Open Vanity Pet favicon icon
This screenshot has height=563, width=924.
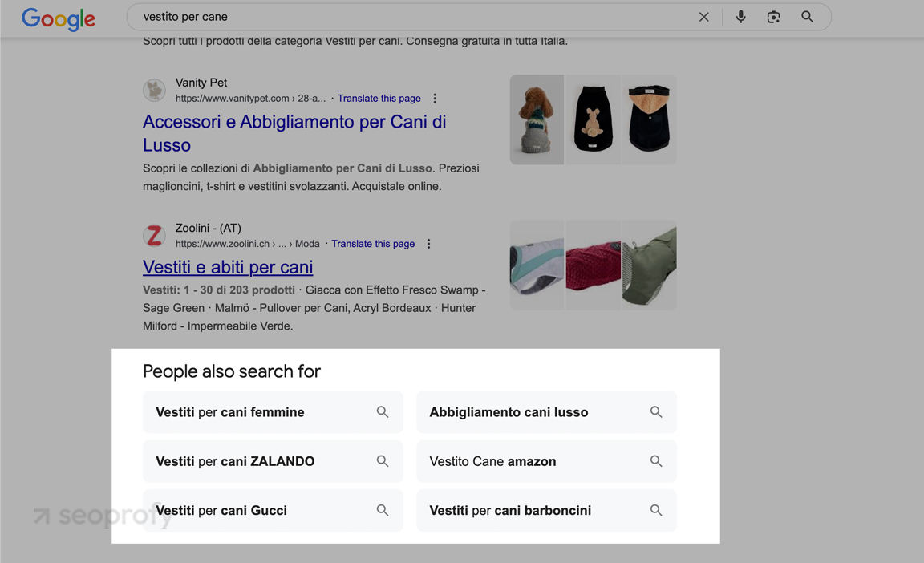coord(154,90)
